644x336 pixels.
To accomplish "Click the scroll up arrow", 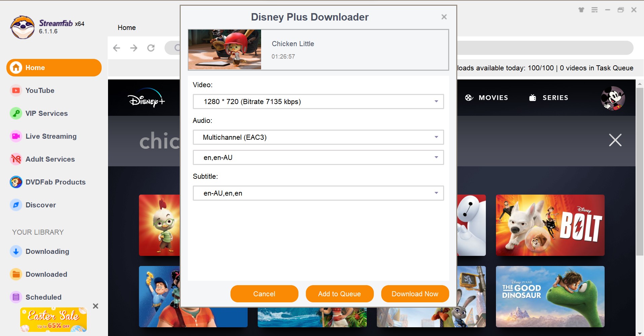I will [640, 83].
